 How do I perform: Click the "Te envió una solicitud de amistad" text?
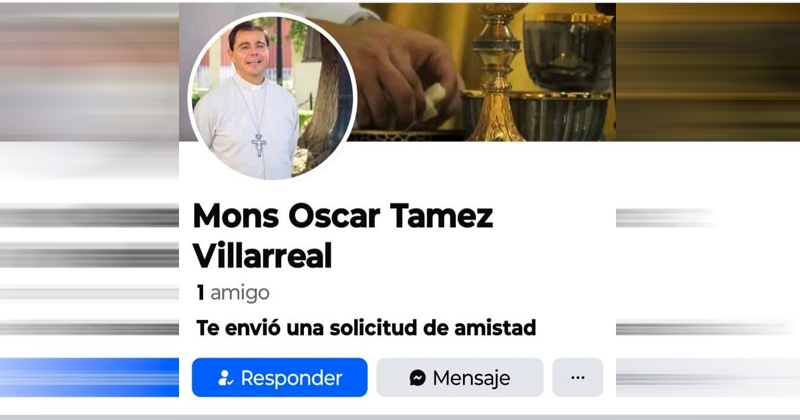point(366,328)
